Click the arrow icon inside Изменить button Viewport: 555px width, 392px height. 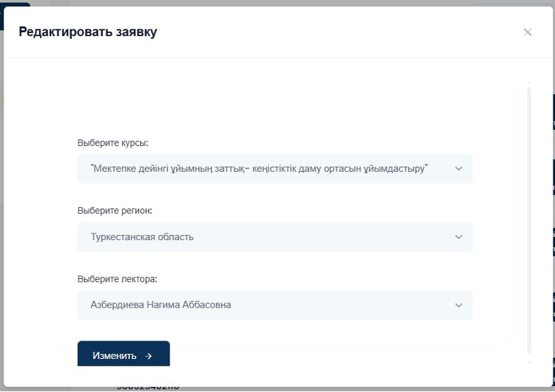[149, 356]
